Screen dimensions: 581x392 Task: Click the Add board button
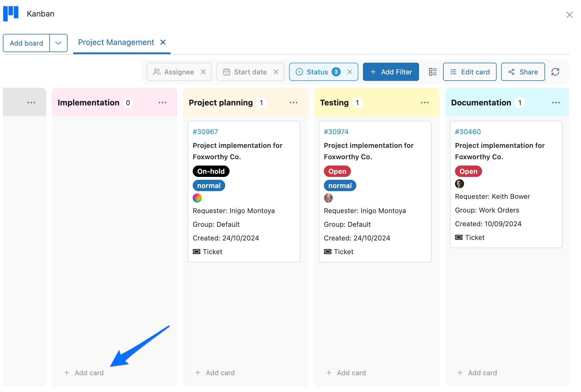click(26, 43)
